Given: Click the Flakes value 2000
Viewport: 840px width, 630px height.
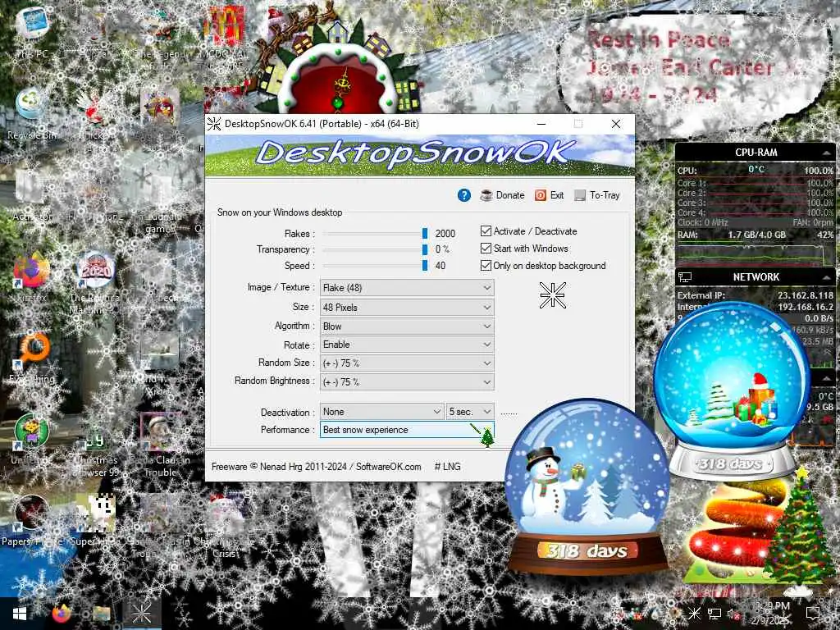Looking at the screenshot, I should point(445,234).
